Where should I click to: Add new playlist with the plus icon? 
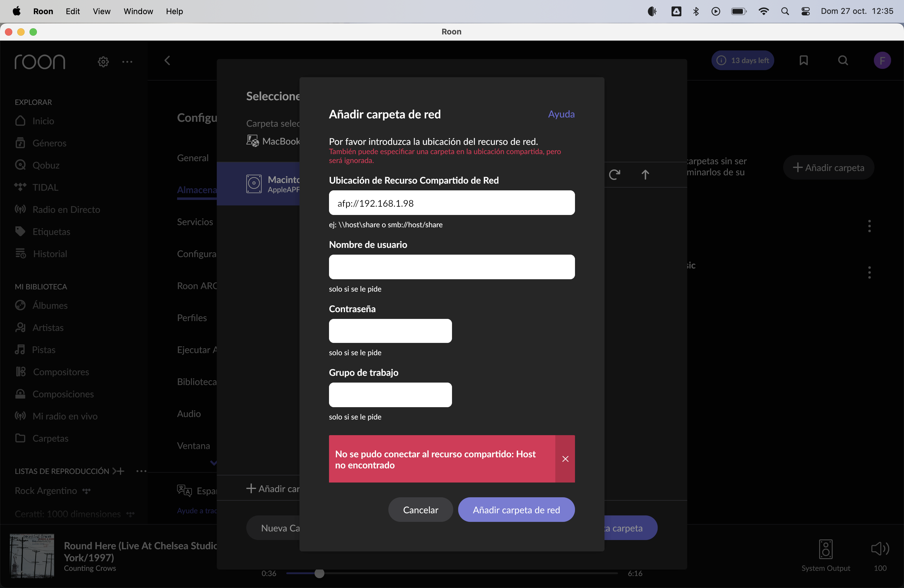118,471
